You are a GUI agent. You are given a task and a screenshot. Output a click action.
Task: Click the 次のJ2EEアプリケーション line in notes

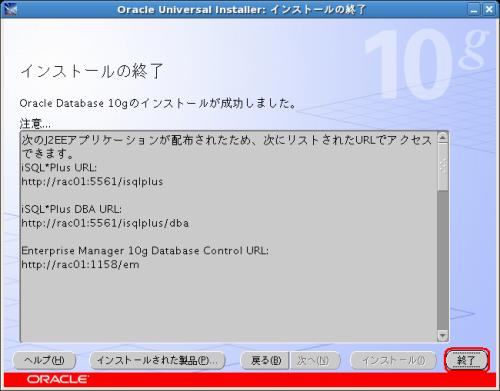click(226, 140)
